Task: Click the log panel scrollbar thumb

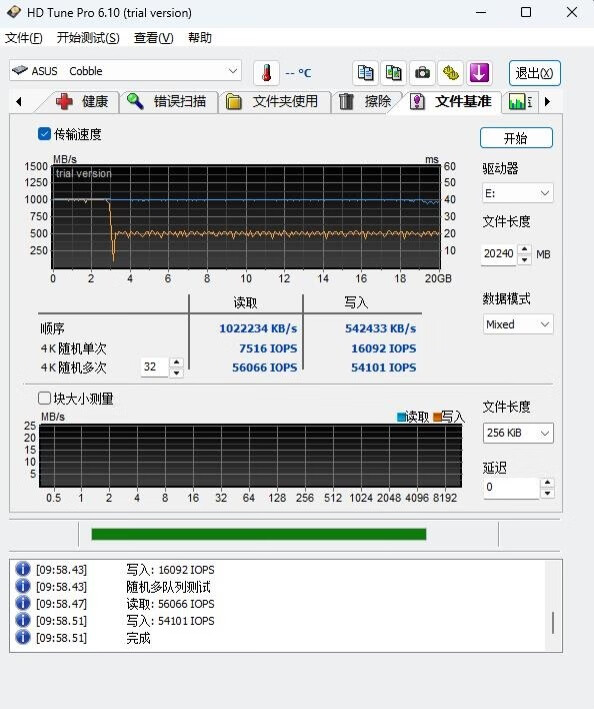Action: pos(553,623)
